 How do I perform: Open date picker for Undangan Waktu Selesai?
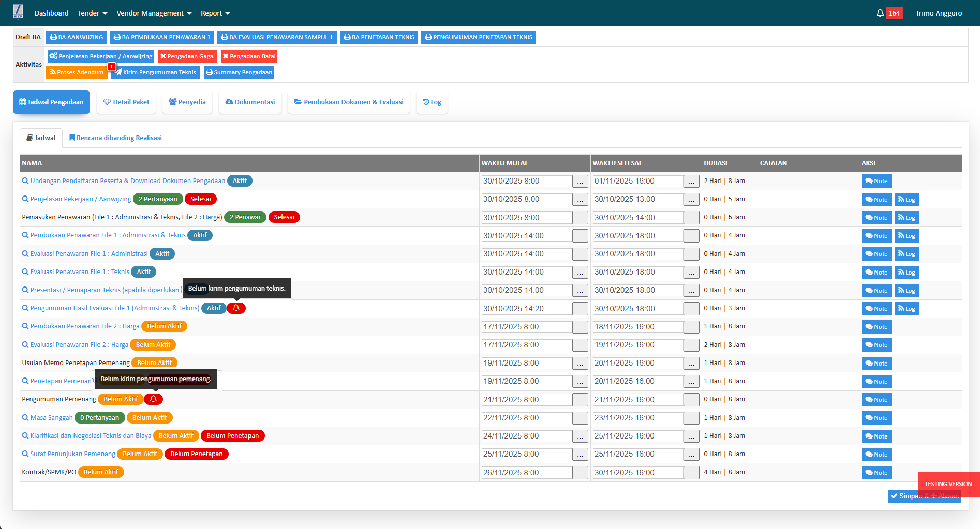pos(691,182)
